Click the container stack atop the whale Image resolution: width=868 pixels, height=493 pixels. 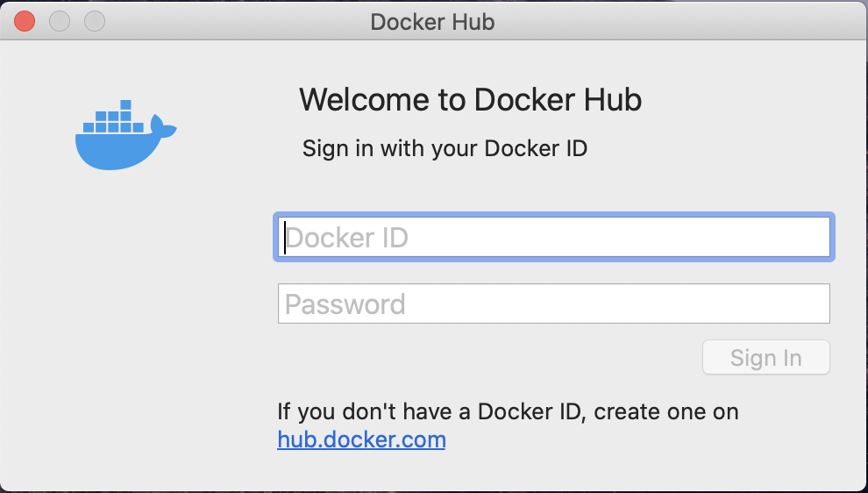click(x=113, y=117)
